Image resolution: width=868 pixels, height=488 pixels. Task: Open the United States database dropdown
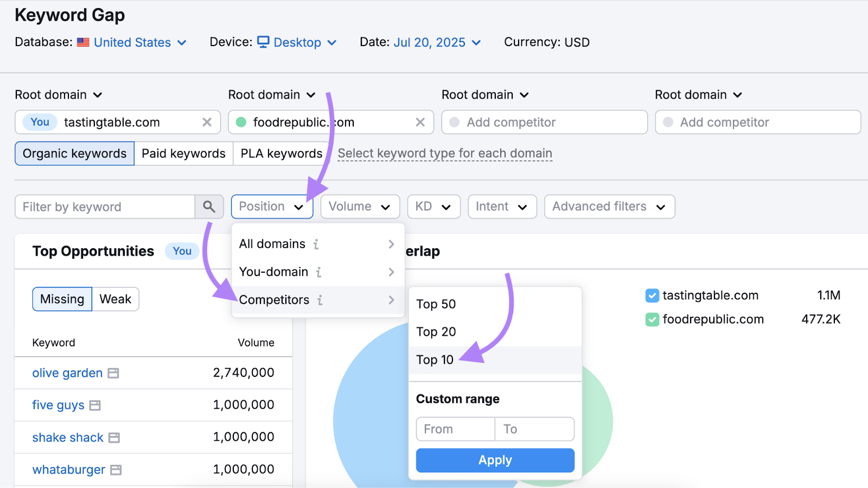coord(139,42)
